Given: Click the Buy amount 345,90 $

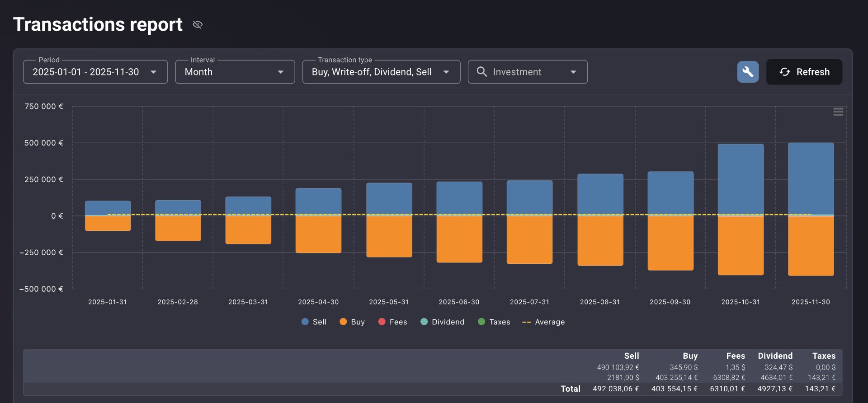Looking at the screenshot, I should [684, 367].
